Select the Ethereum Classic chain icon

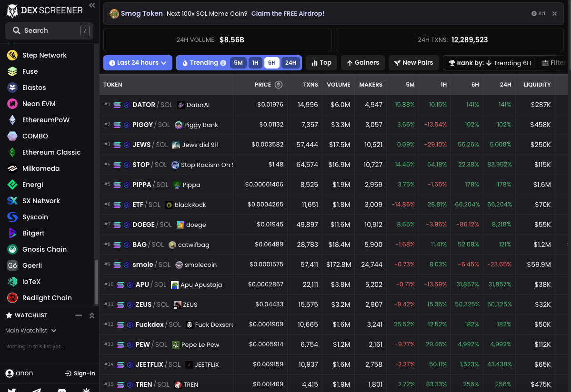(12, 152)
